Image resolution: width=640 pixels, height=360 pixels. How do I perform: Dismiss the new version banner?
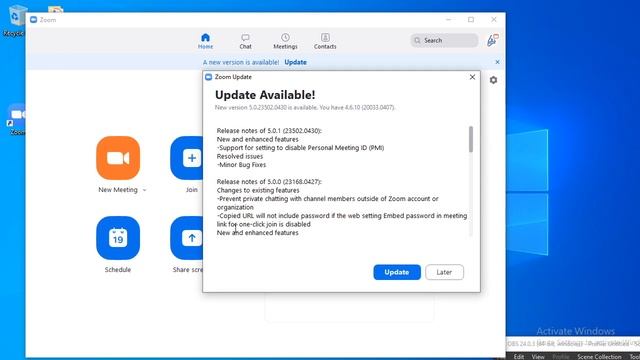(497, 62)
